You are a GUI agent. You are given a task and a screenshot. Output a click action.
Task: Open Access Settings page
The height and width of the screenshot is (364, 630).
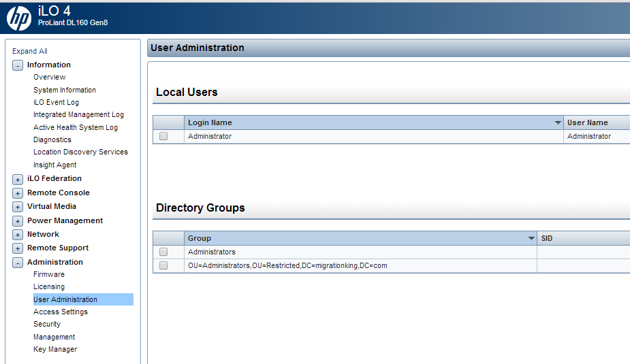click(x=61, y=312)
